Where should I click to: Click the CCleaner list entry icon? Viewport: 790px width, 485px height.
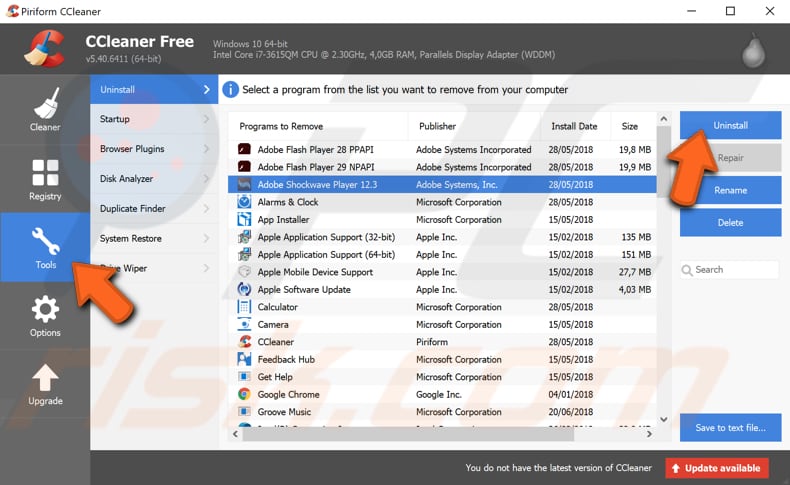244,342
